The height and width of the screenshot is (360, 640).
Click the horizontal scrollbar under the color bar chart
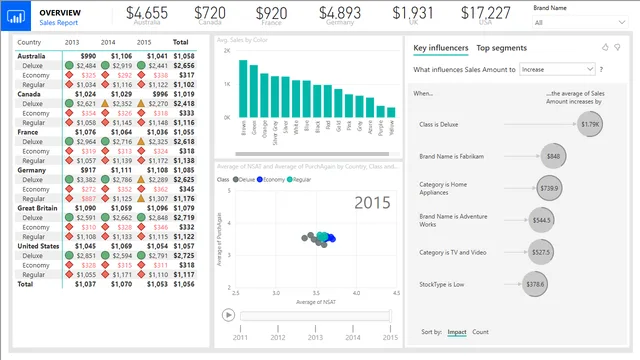(x=312, y=154)
